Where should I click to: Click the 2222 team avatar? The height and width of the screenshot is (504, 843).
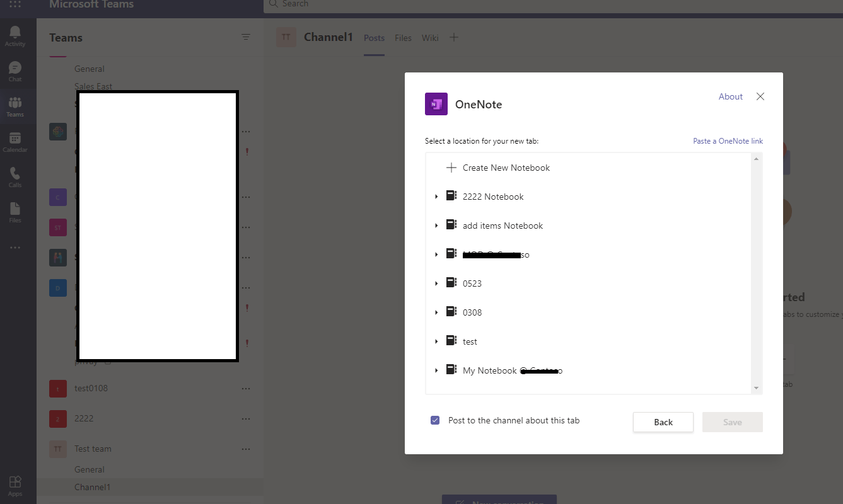[58, 419]
